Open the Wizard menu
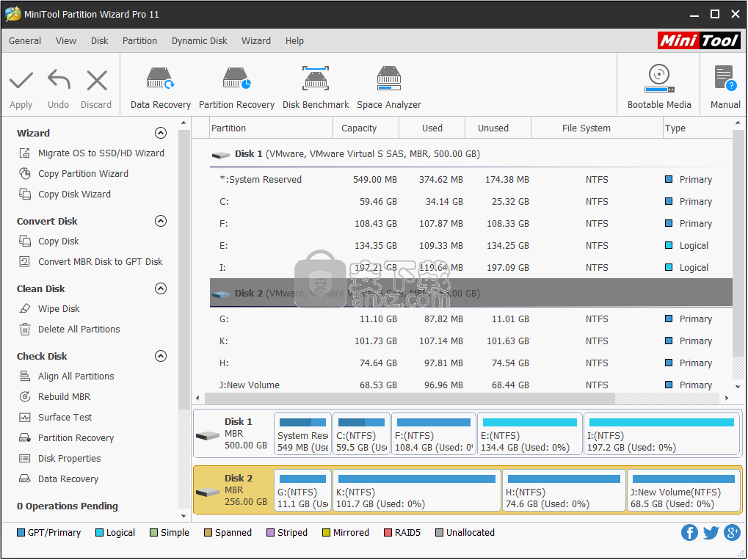The image size is (748, 560). pos(256,41)
